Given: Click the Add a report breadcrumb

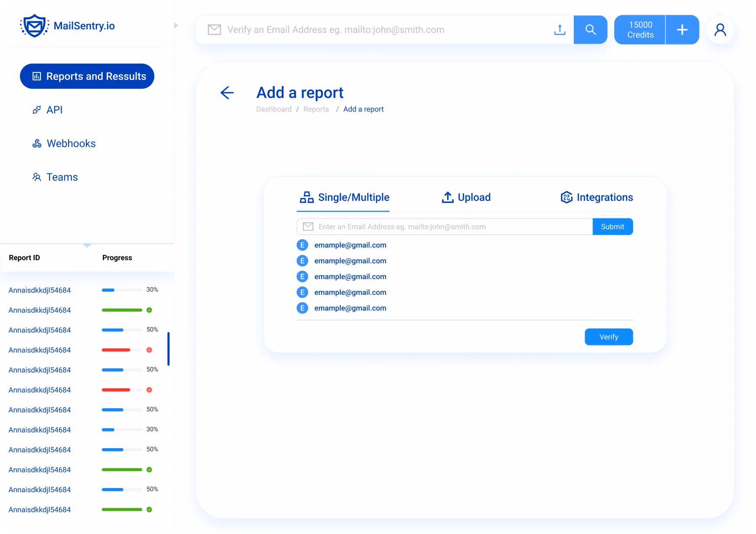Looking at the screenshot, I should 363,109.
